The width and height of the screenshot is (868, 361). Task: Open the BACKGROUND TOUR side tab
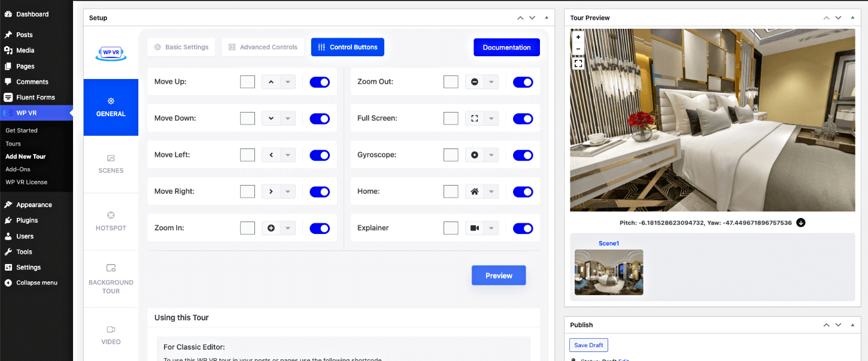[x=111, y=279]
